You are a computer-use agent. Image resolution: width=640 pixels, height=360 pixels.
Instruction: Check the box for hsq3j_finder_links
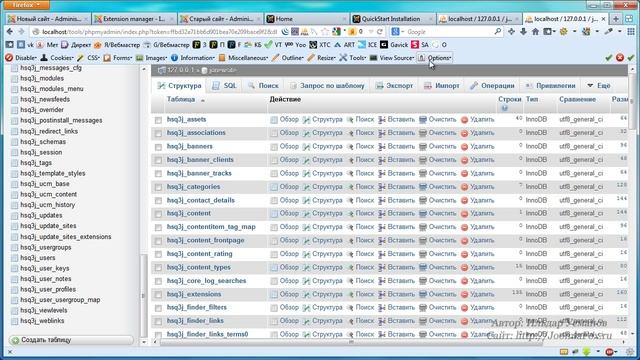[158, 322]
